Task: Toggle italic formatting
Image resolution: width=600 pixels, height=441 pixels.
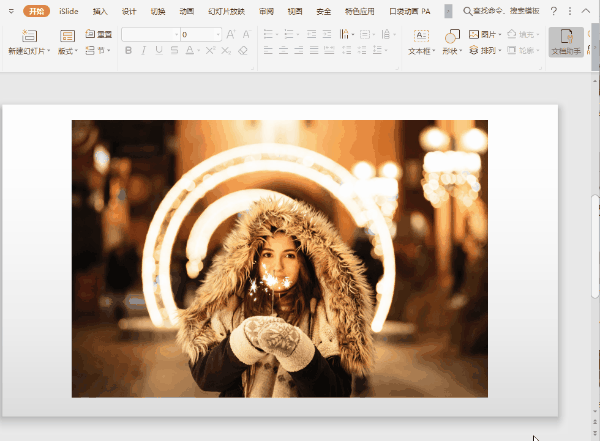Action: coord(143,51)
